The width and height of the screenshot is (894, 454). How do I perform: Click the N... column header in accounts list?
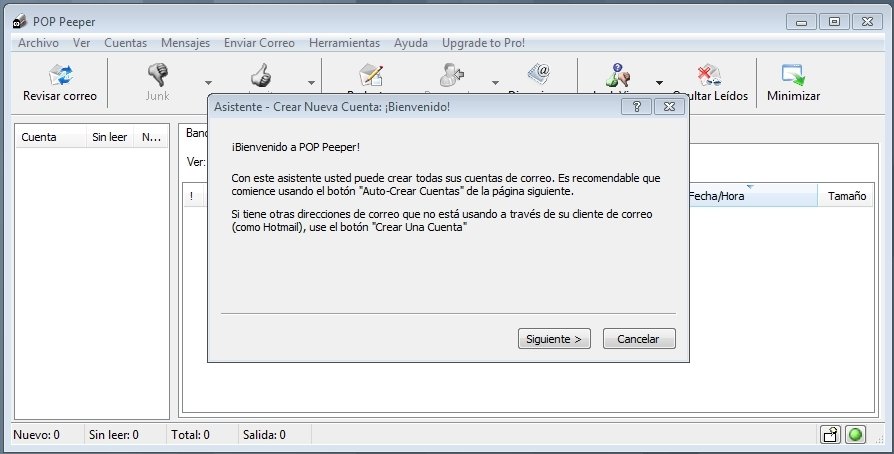coord(151,137)
